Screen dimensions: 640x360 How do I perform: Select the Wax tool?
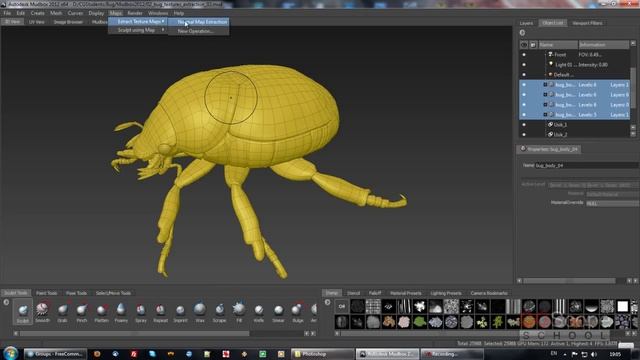[x=200, y=312]
